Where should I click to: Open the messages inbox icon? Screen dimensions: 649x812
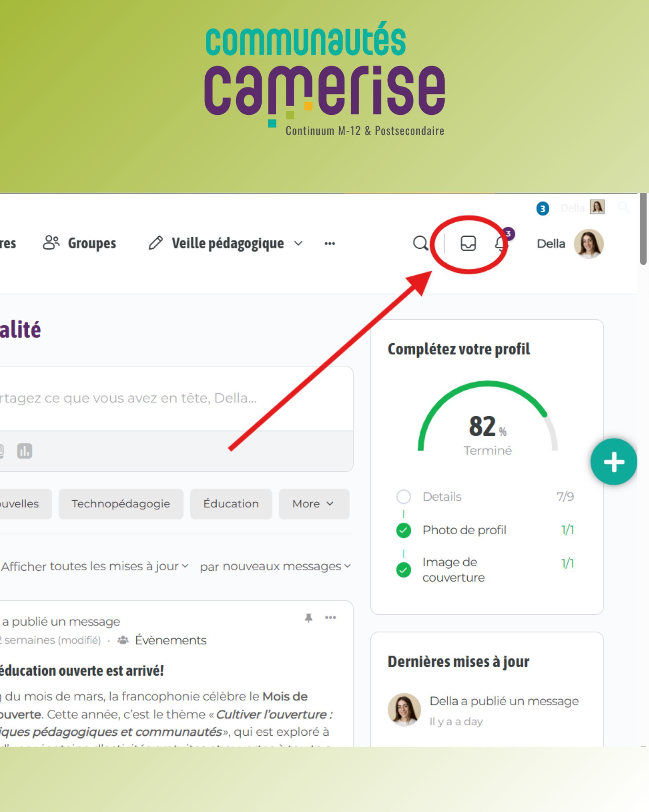468,243
